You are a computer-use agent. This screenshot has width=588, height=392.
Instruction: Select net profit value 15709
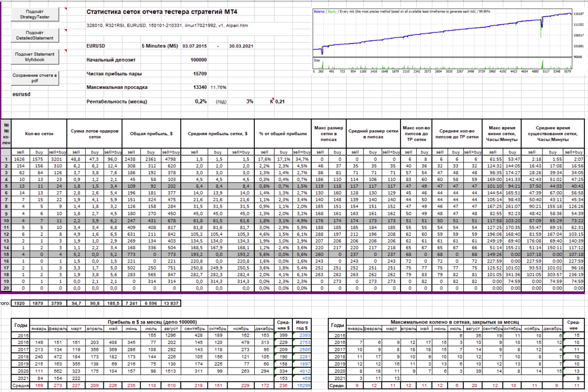200,74
